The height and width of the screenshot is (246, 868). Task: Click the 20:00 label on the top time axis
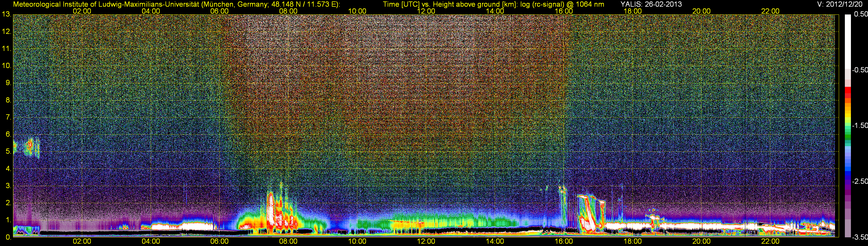[x=702, y=11]
